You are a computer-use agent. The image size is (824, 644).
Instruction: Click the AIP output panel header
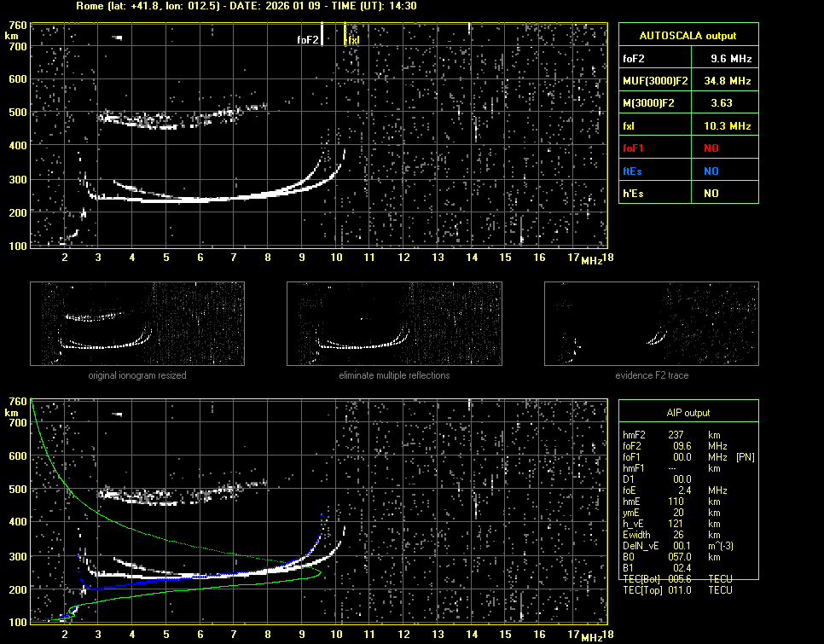tap(688, 413)
